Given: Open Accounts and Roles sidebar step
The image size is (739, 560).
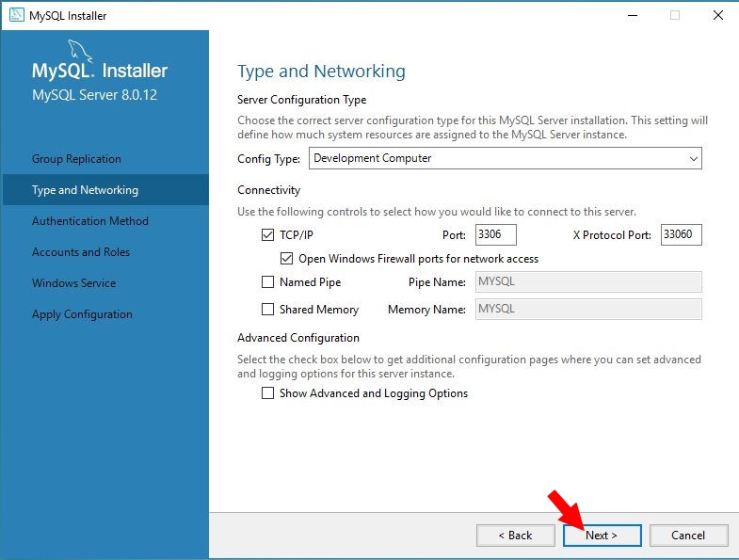Looking at the screenshot, I should (x=105, y=252).
